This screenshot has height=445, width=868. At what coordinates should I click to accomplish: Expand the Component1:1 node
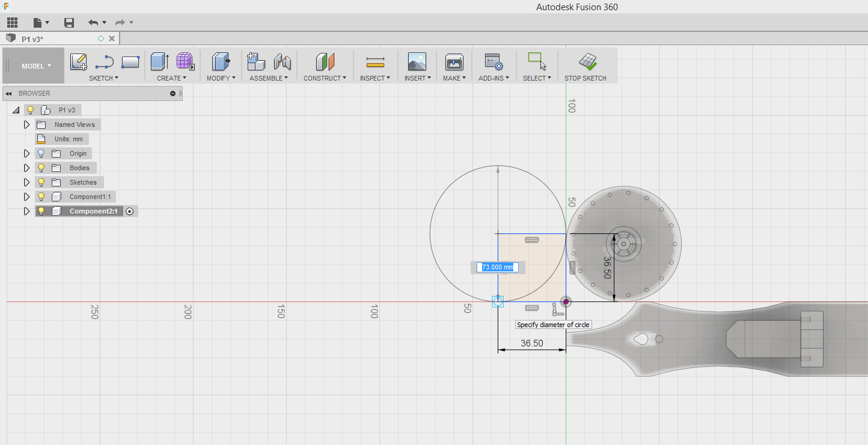26,197
